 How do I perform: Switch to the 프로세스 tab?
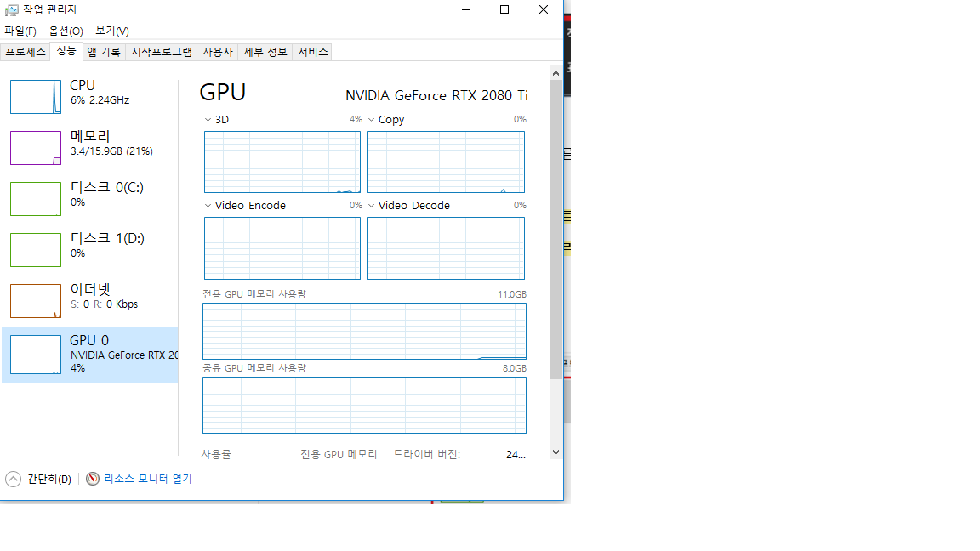tap(25, 52)
